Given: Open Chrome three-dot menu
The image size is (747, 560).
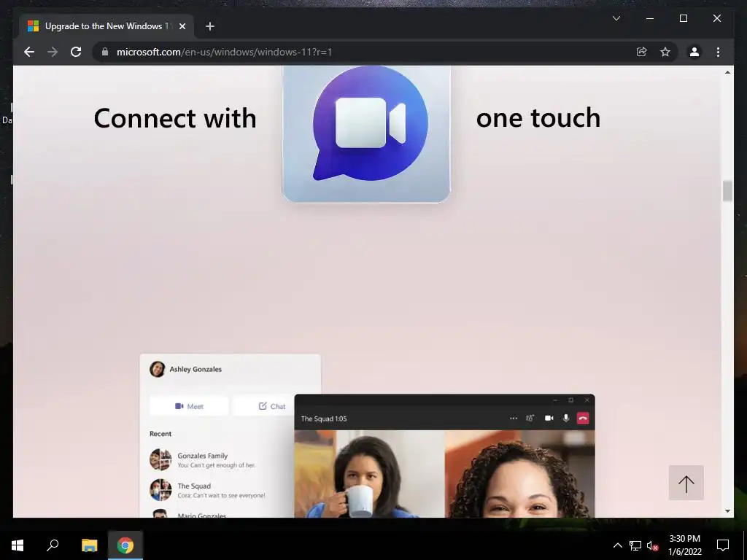Looking at the screenshot, I should pyautogui.click(x=718, y=52).
